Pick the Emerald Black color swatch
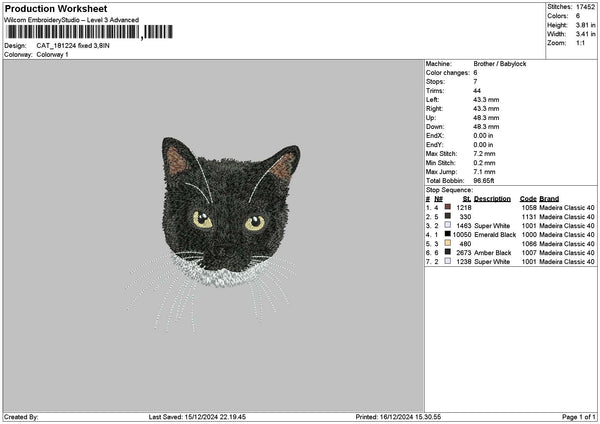Viewport: 600px width, 424px height. coord(447,234)
